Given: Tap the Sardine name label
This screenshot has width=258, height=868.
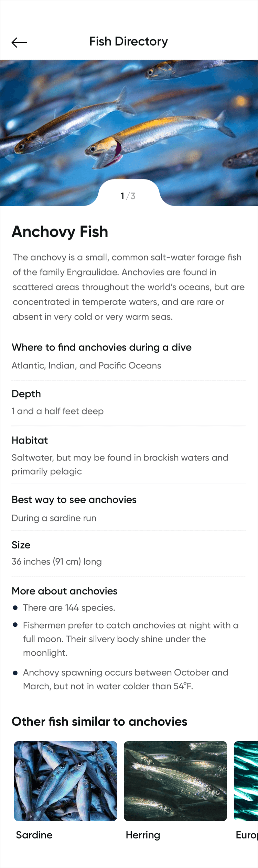Looking at the screenshot, I should [34, 835].
